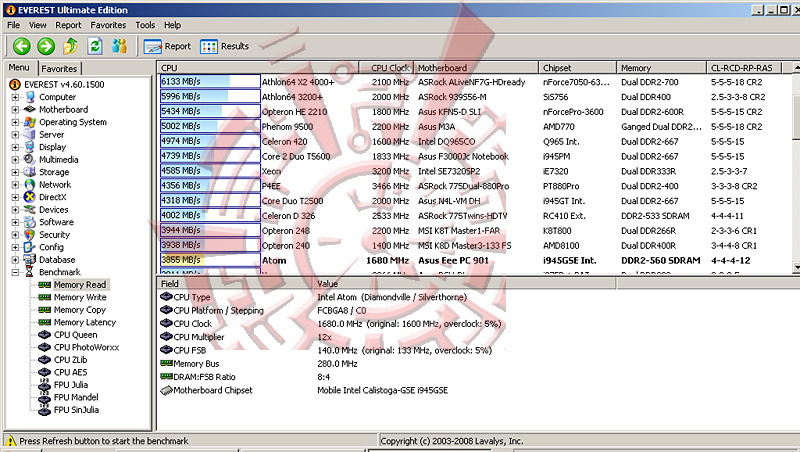Open the Tools menu
The width and height of the screenshot is (800, 452).
pyautogui.click(x=145, y=25)
